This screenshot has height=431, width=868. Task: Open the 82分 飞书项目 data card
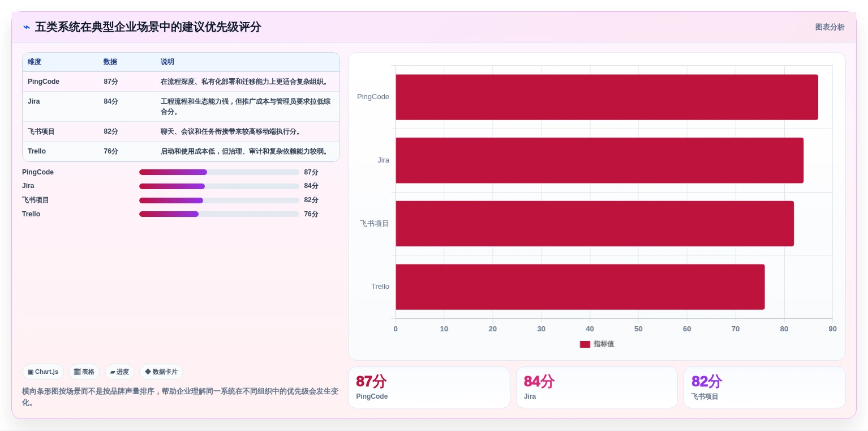(764, 387)
